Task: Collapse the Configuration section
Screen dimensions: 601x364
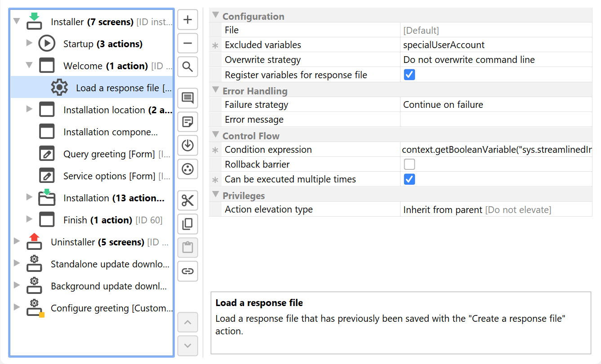Action: click(x=215, y=16)
